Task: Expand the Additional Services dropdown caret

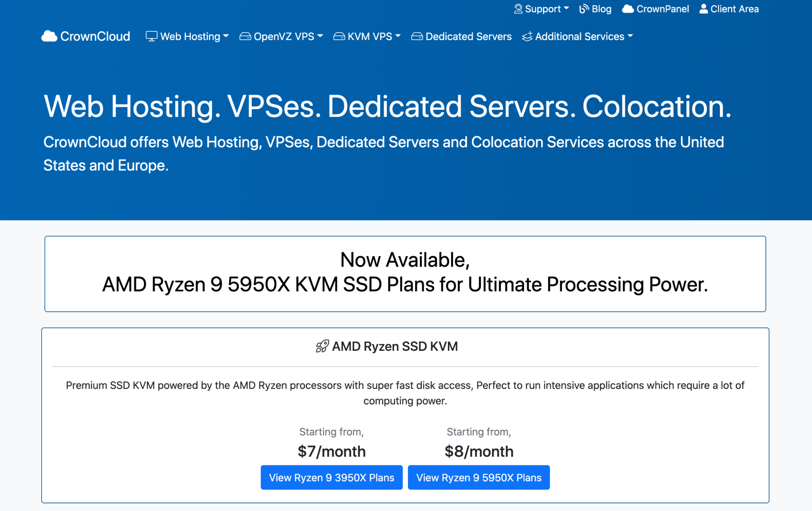Action: 630,36
